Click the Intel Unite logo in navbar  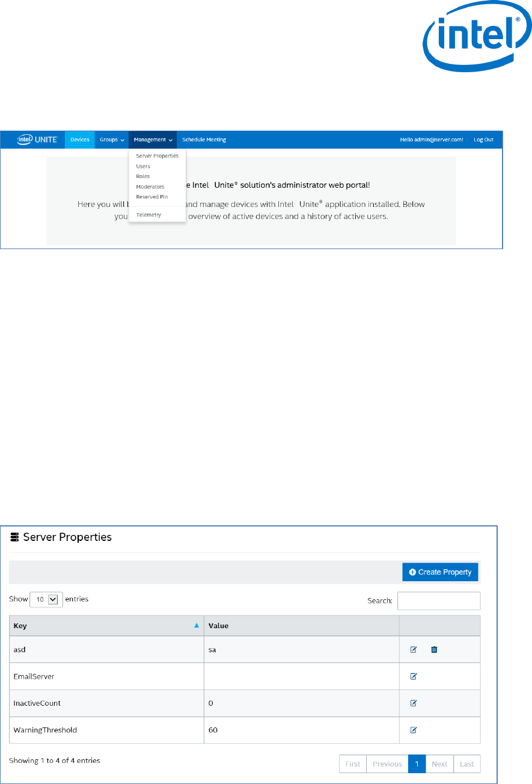37,140
